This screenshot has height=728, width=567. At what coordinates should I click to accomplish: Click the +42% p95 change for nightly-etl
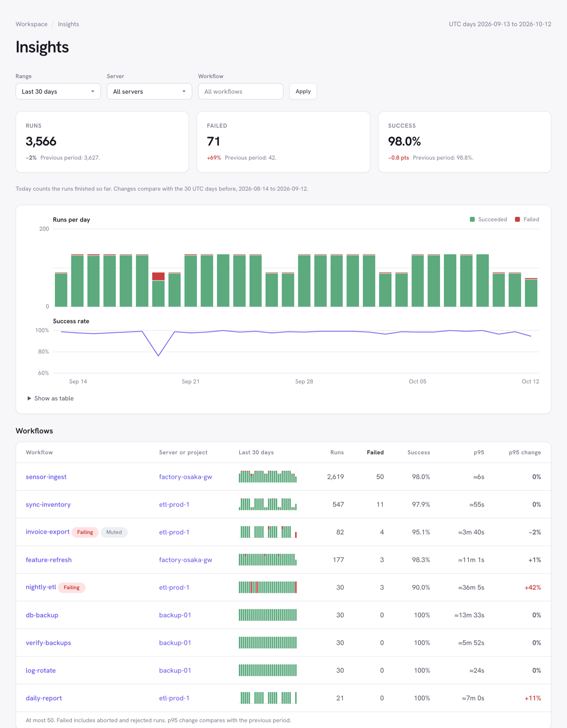[x=533, y=587]
